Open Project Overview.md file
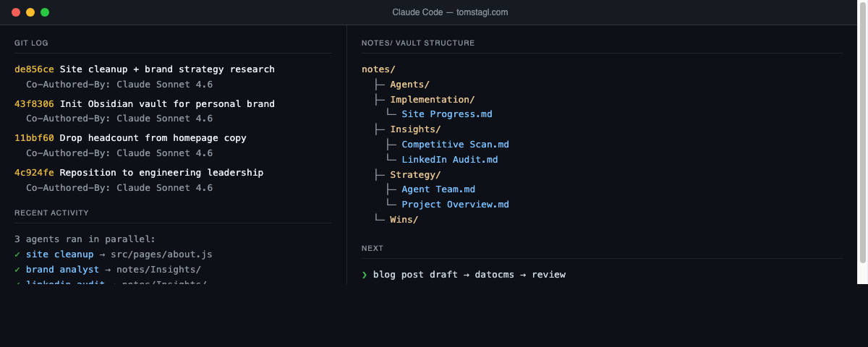Viewport: 868px width, 347px height. [x=455, y=205]
